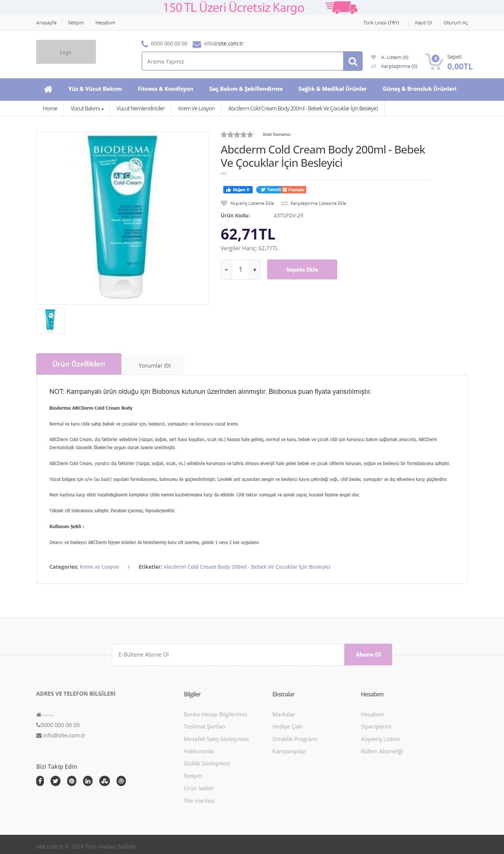Open the Yüz & Vücut Bakımı menu
The height and width of the screenshot is (854, 504).
click(x=95, y=89)
